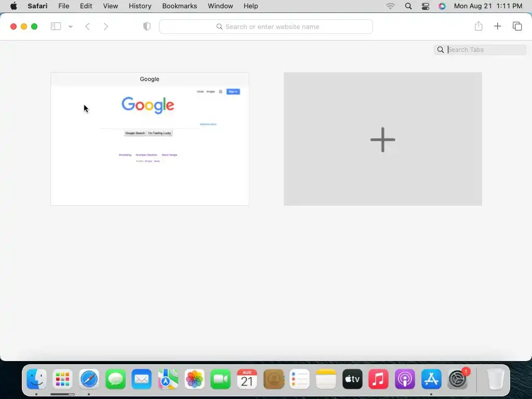Open the Bookmarks menu
The image size is (532, 399).
[179, 6]
